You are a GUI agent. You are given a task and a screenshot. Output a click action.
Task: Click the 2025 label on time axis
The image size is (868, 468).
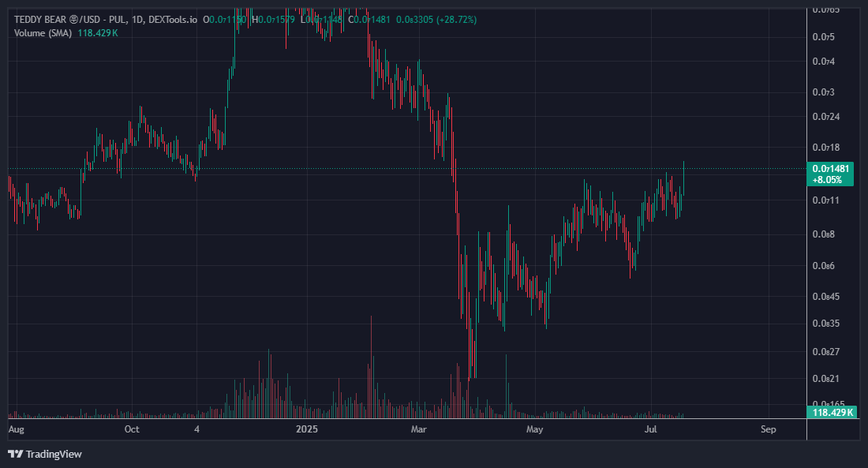click(307, 429)
